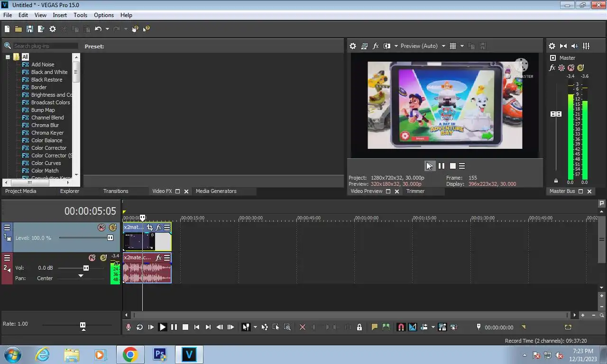Open the Insert menu

(x=60, y=15)
